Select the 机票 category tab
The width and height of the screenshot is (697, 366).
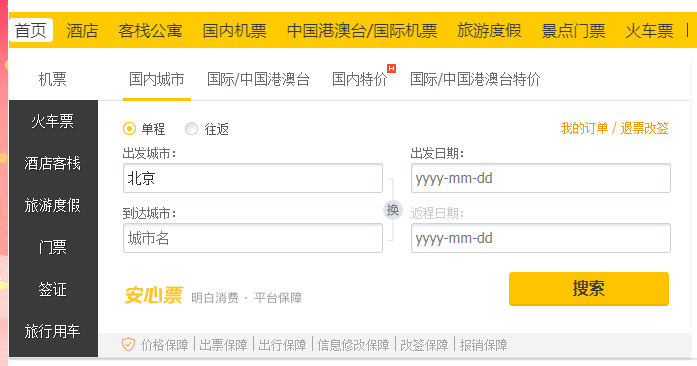click(52, 79)
